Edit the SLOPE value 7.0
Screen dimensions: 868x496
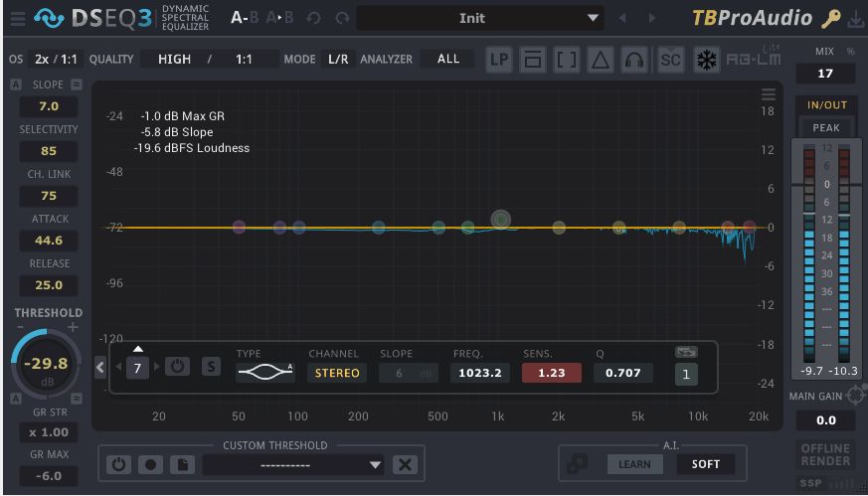pyautogui.click(x=49, y=106)
